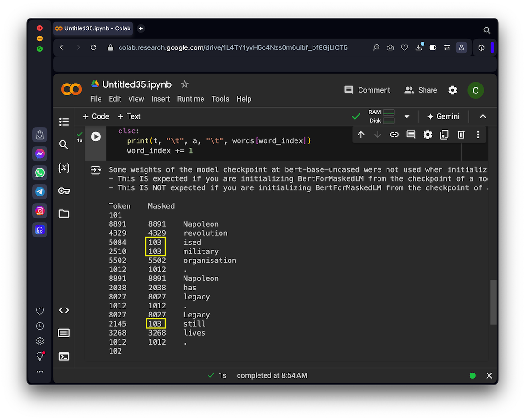Open the Variables inspector panel
The image size is (525, 420).
(x=64, y=168)
